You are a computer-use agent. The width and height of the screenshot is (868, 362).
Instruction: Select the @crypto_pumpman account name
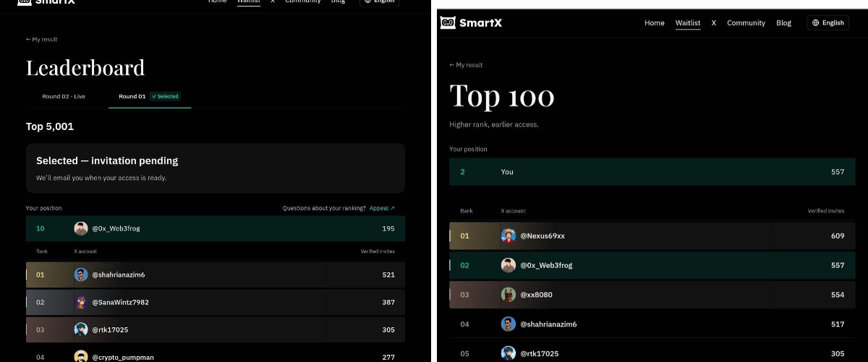123,357
